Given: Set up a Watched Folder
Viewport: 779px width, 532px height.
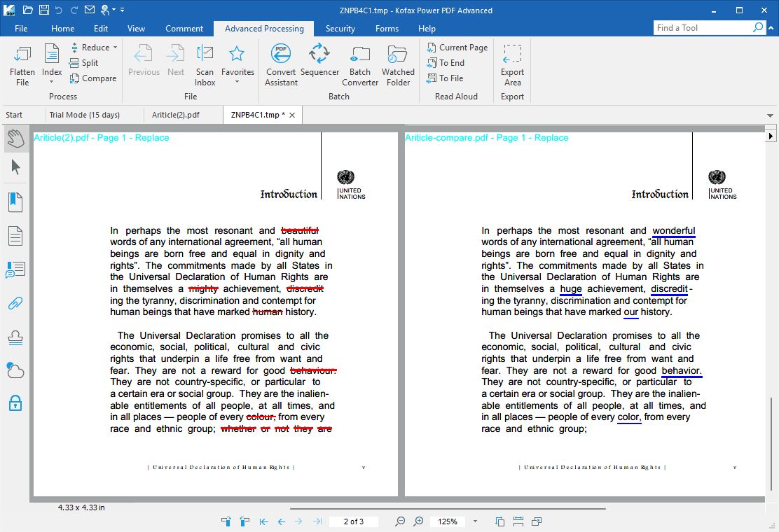Looking at the screenshot, I should tap(397, 63).
